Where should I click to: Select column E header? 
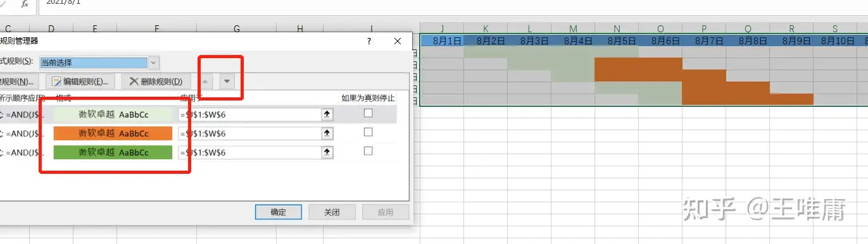tap(94, 28)
